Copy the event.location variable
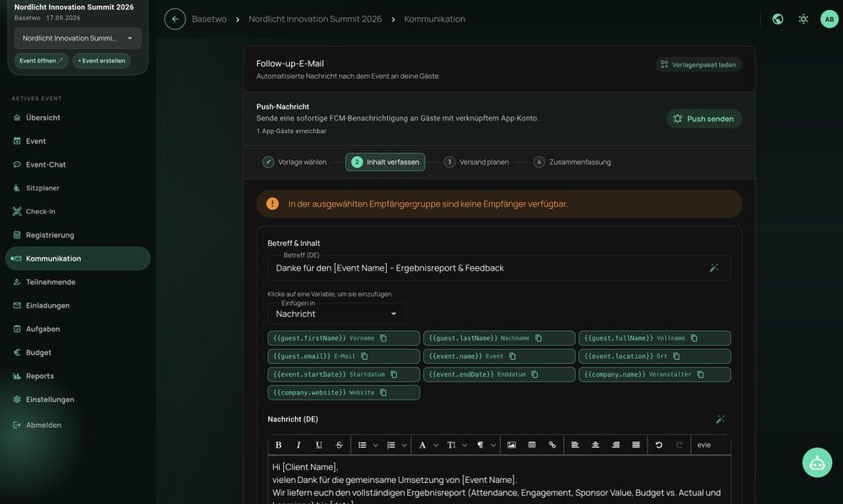The height and width of the screenshot is (504, 843). [676, 357]
